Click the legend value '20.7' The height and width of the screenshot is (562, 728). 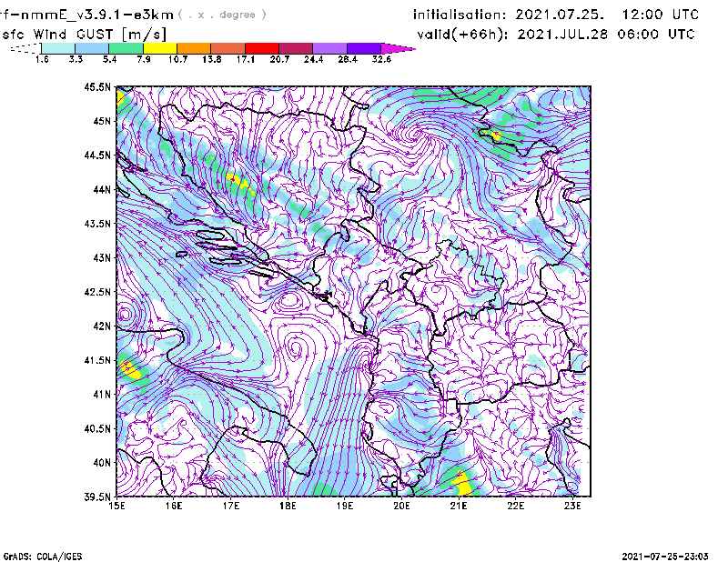pos(279,59)
